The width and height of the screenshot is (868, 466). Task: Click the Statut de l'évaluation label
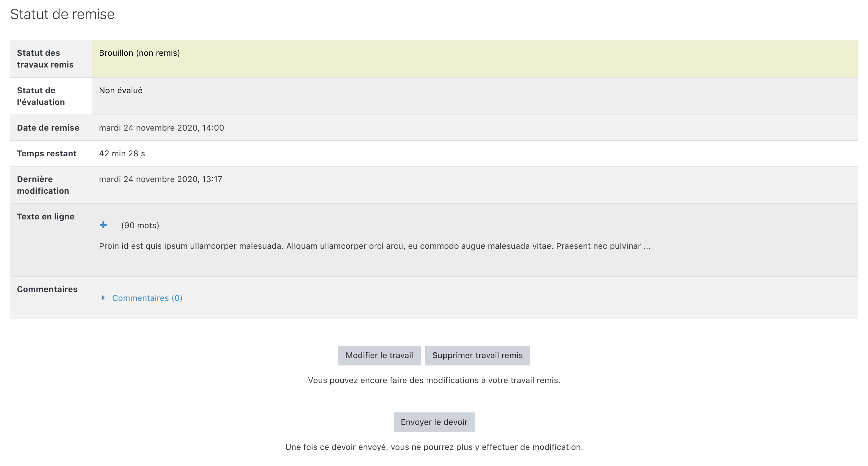pos(41,96)
